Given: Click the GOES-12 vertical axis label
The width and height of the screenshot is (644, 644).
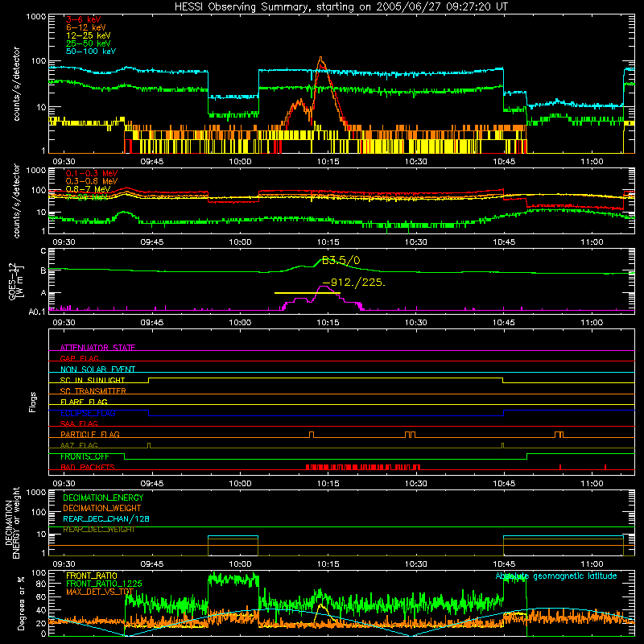Looking at the screenshot, I should 15,282.
